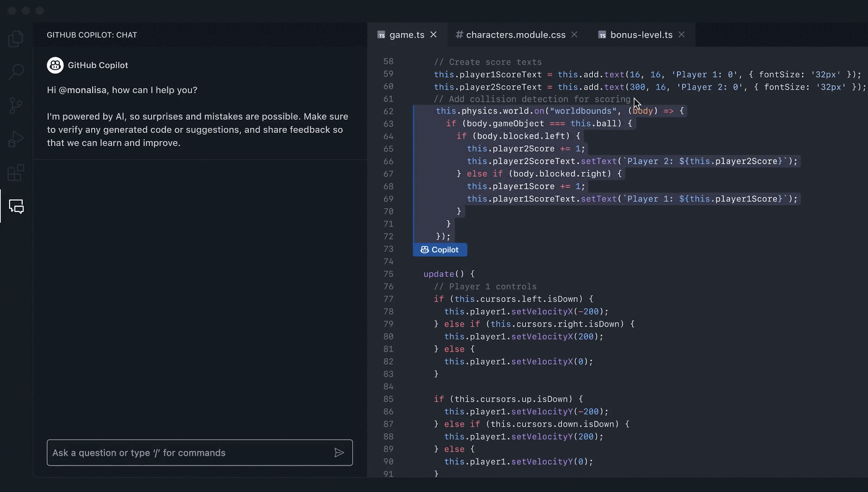The height and width of the screenshot is (492, 868).
Task: Open the Extensions blocks icon
Action: [x=16, y=172]
